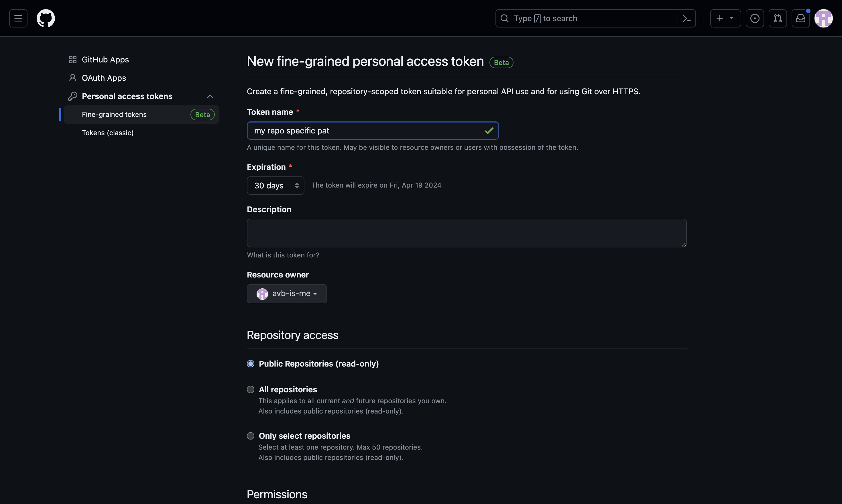The width and height of the screenshot is (842, 504).
Task: Open your profile avatar menu
Action: (x=824, y=18)
